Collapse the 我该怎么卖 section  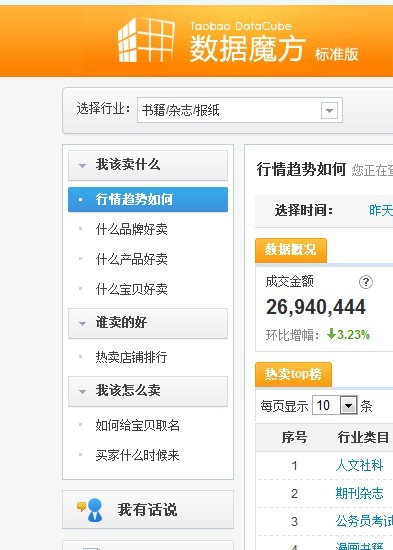click(148, 391)
